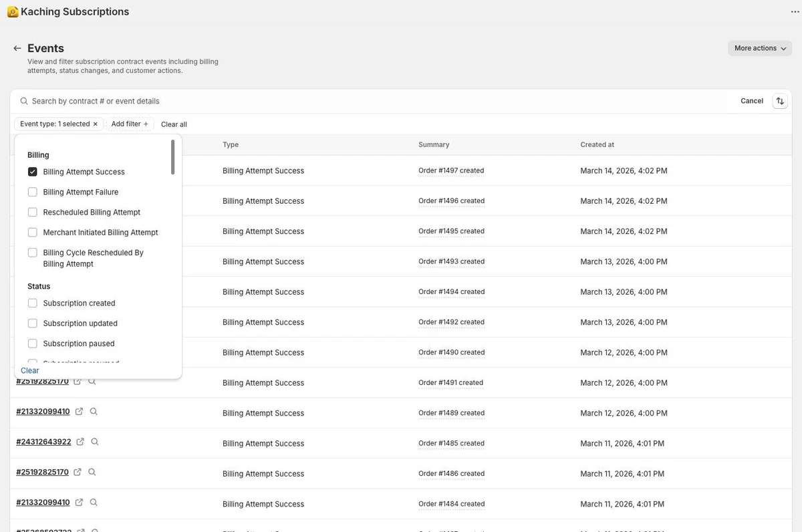Image resolution: width=802 pixels, height=532 pixels.
Task: Click Order #1484 created link
Action: [451, 504]
